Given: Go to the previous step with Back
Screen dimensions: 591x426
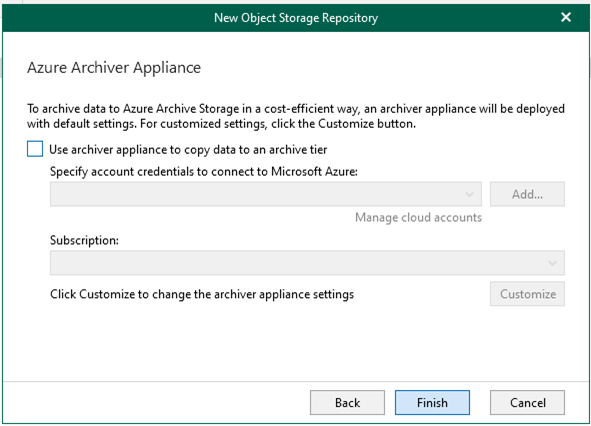Looking at the screenshot, I should (347, 403).
